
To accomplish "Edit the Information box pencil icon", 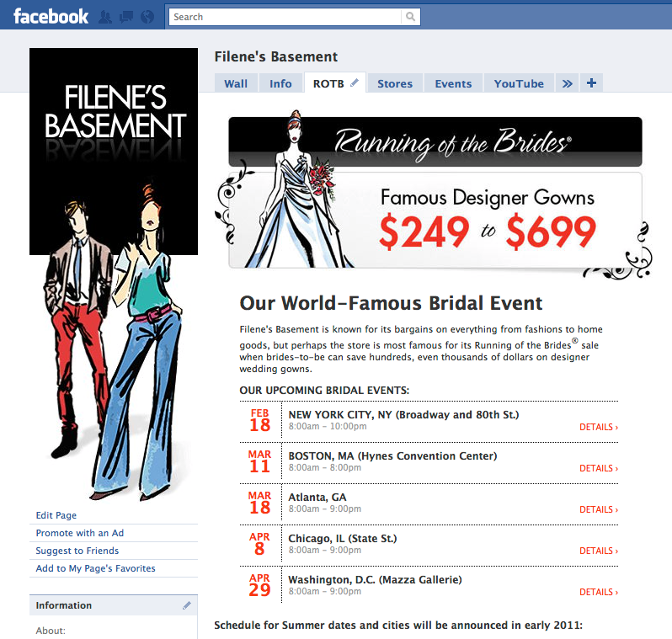I will tap(187, 605).
